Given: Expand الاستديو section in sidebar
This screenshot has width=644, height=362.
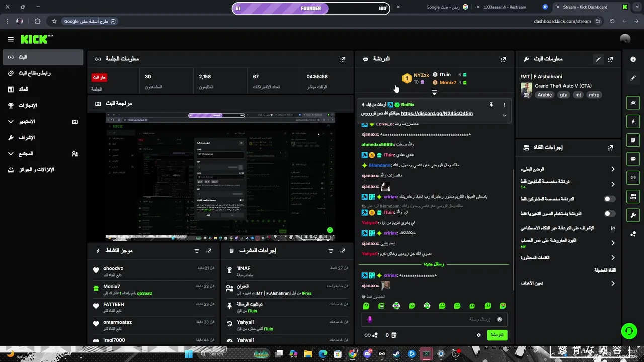Looking at the screenshot, I should tap(43, 122).
